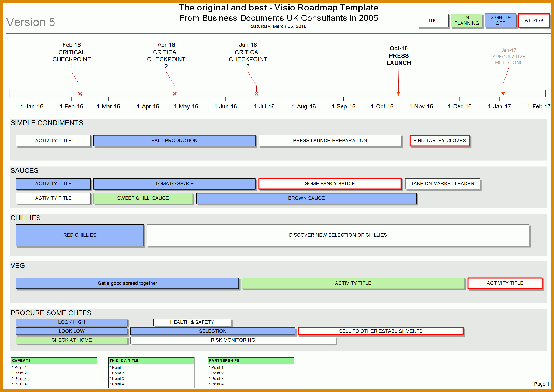Click the CHILLIES swimlane heading
554x392 pixels.
tap(26, 218)
